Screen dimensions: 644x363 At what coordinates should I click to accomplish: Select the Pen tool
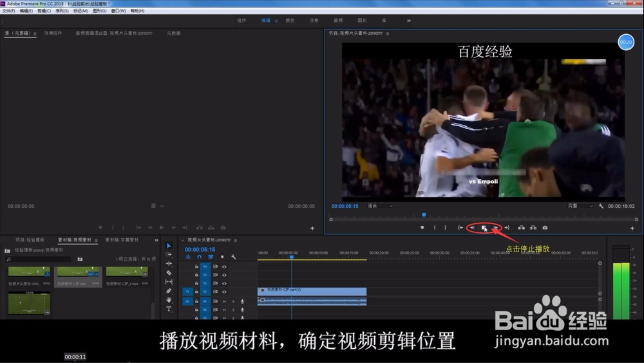169,291
